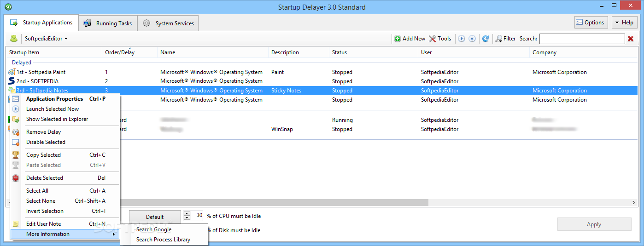Click the Softpedia Paint palette icon
Image resolution: width=644 pixels, height=246 pixels.
point(12,72)
